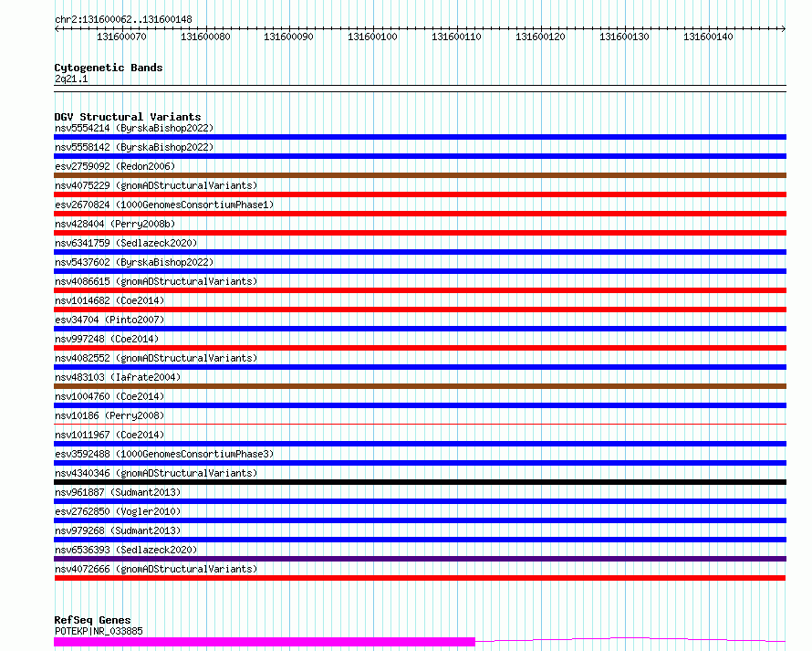Select esv34704 (Pinto2007) label
812x651 pixels.
[109, 320]
